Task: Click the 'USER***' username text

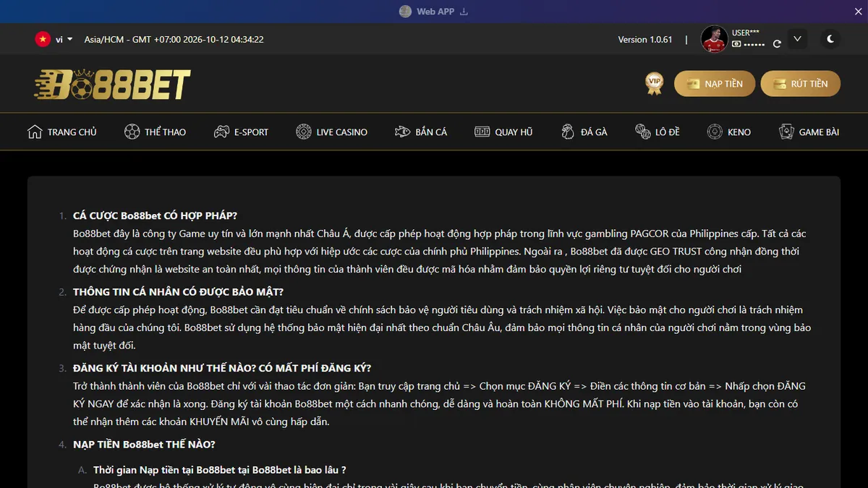Action: (x=746, y=33)
